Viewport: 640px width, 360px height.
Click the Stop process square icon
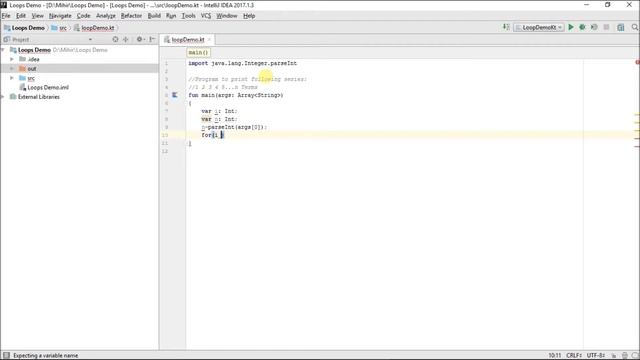click(606, 27)
